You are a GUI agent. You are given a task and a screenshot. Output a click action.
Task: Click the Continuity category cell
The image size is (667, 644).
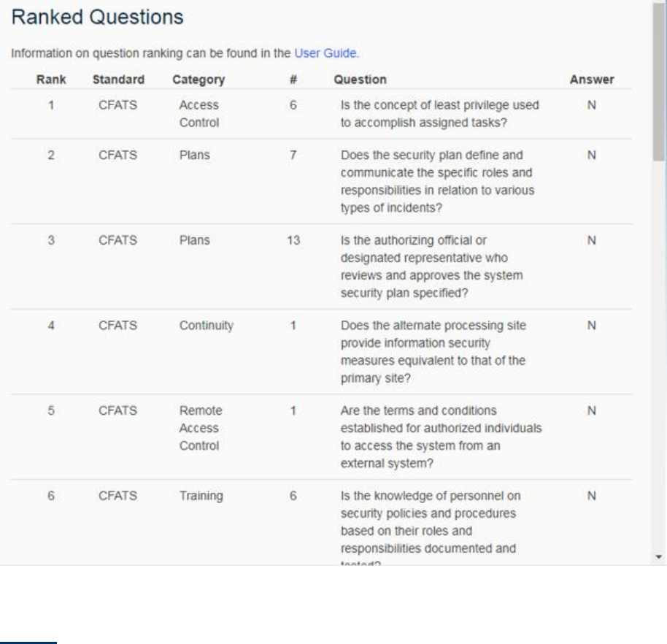pyautogui.click(x=207, y=326)
